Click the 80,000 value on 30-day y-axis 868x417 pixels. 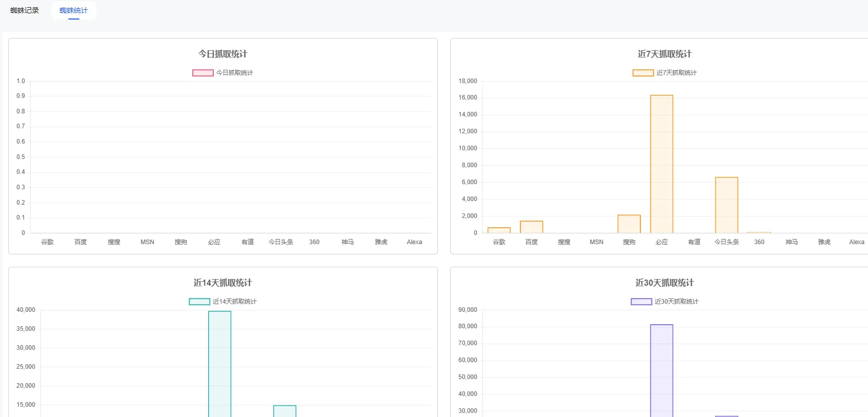tap(468, 326)
